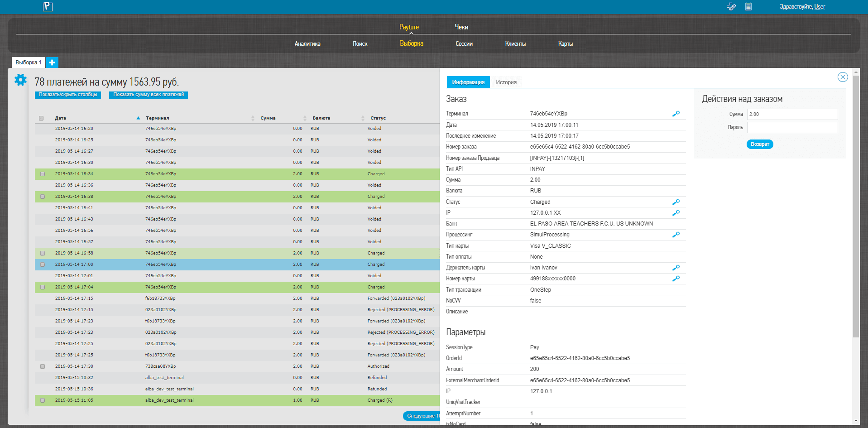Select row 2019-05-14 16:43 Voided
The width and height of the screenshot is (868, 428).
point(237,219)
